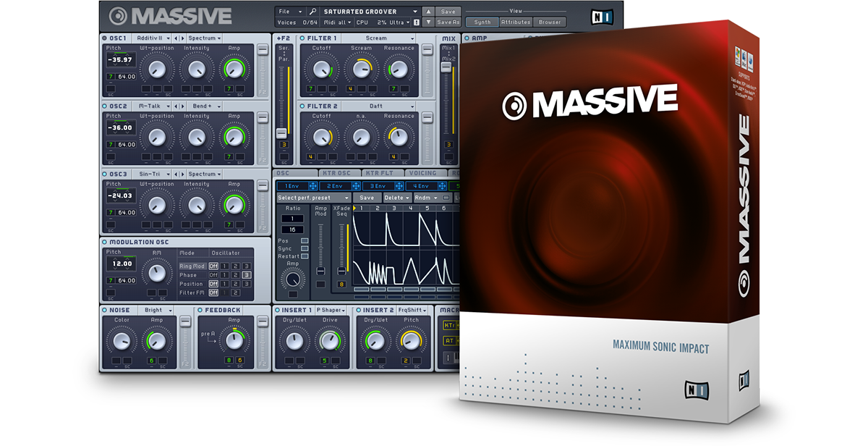Viewport: 868px width, 446px height.
Task: Click header Save button
Action: point(448,12)
